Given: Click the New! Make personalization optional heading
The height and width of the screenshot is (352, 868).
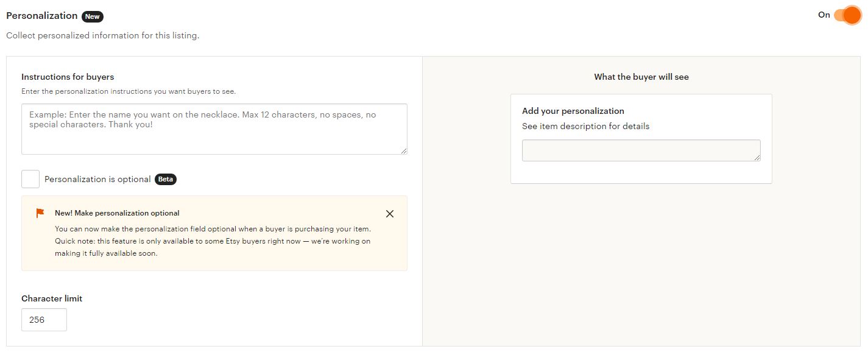Looking at the screenshot, I should [x=117, y=213].
